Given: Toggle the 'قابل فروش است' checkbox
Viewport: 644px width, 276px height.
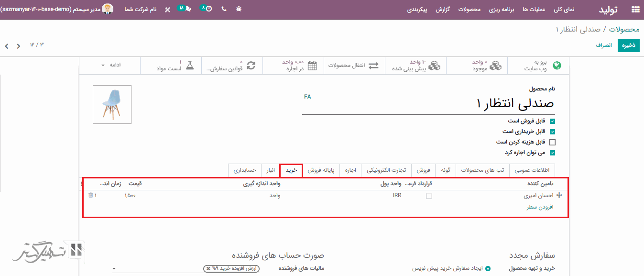Looking at the screenshot, I should [x=553, y=121].
